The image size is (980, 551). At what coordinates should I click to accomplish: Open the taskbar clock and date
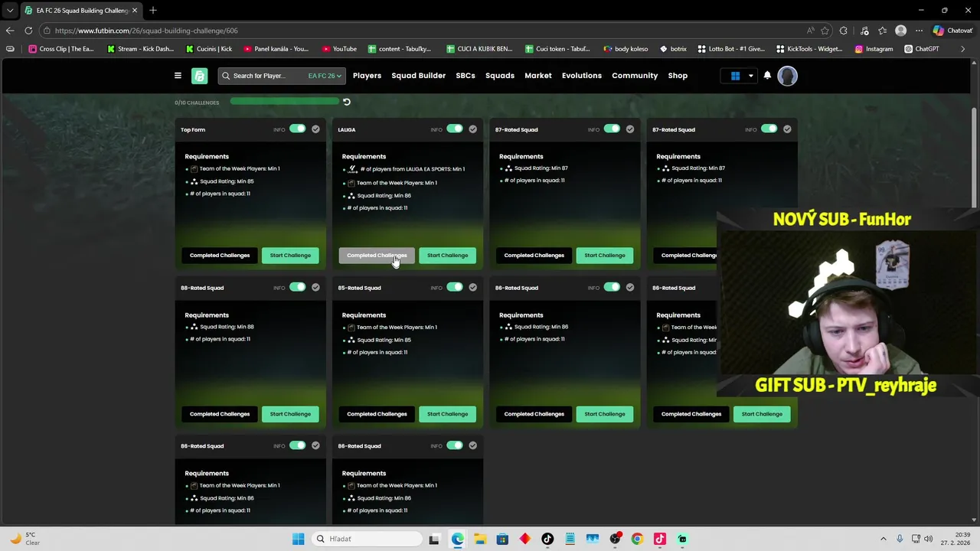tap(957, 539)
